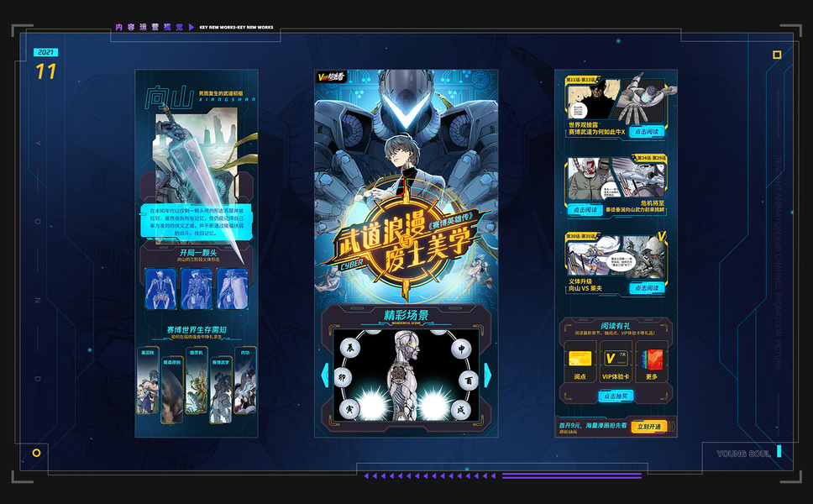Click the yellow square icon at top right
This screenshot has height=504, width=813.
coord(777,55)
